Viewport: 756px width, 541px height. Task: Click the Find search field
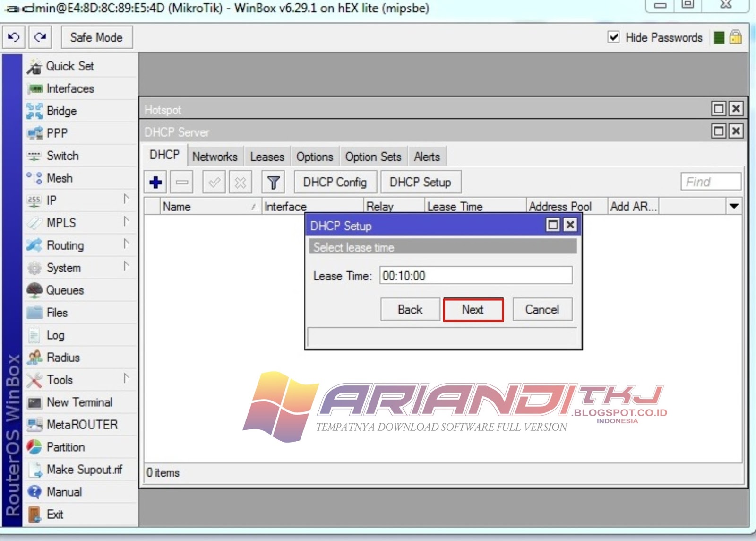click(711, 182)
